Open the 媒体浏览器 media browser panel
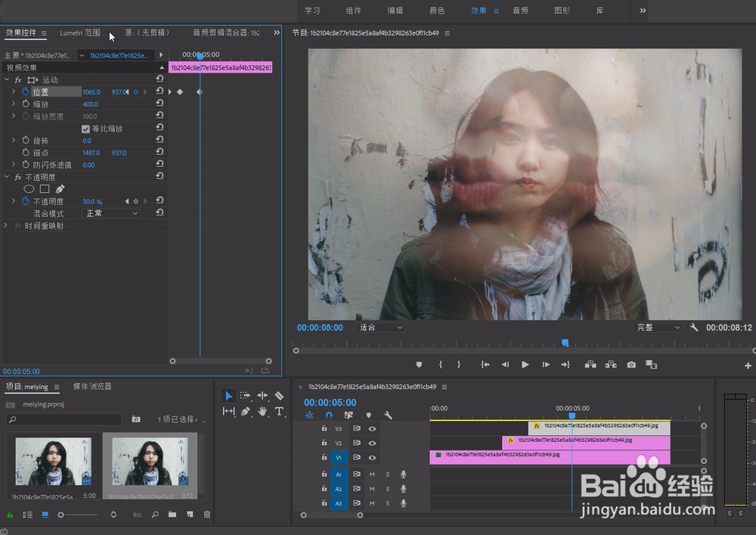The height and width of the screenshot is (535, 756). (92, 387)
